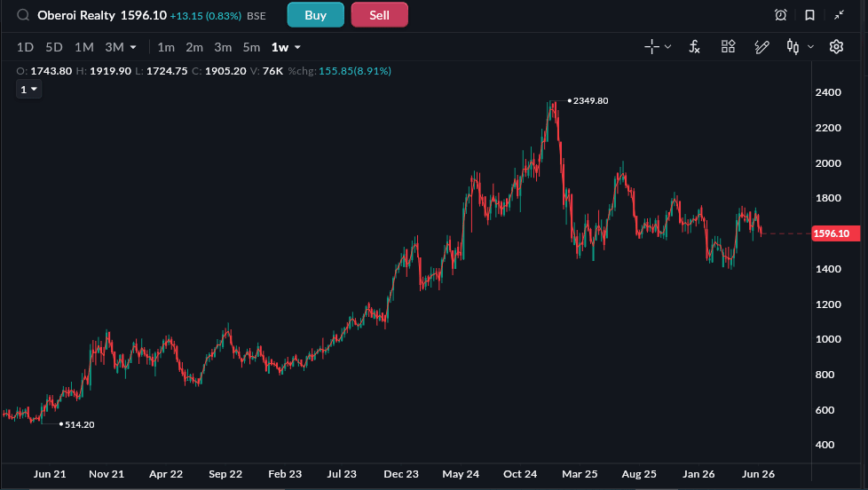This screenshot has height=490, width=868.
Task: Expand the crosshair cursor dropdown arrow
Action: pos(667,47)
